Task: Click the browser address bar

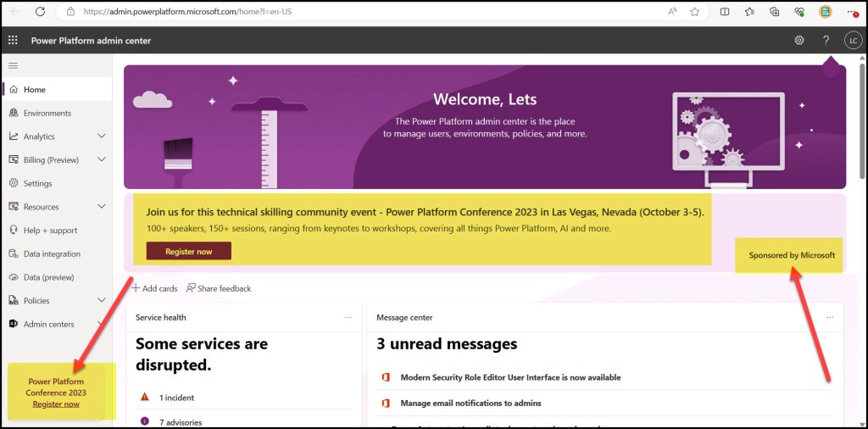Action: (x=339, y=12)
